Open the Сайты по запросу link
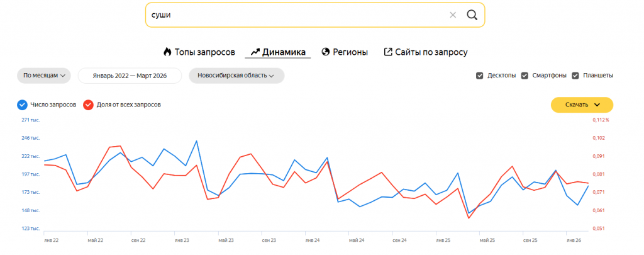644x255 pixels. pos(431,52)
